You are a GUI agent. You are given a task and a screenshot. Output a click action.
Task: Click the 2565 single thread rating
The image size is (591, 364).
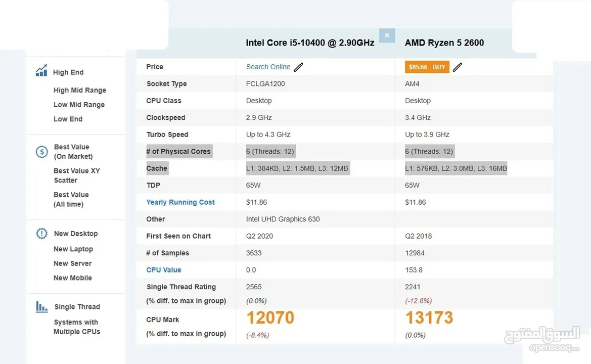point(254,287)
